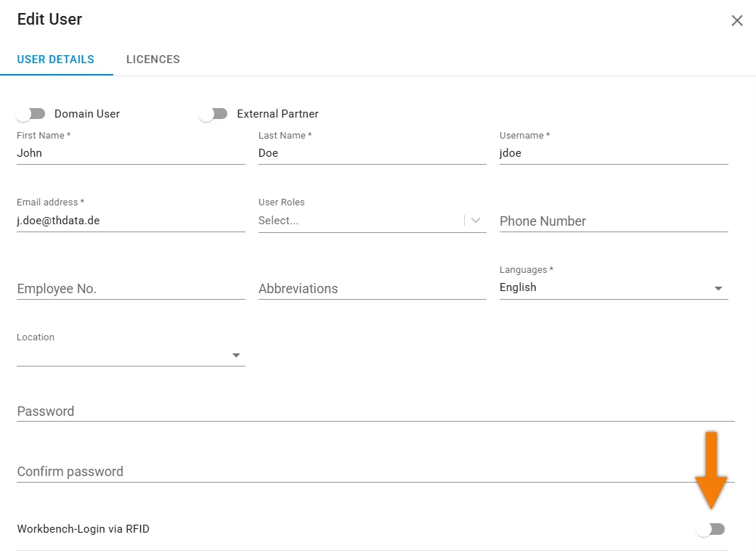The height and width of the screenshot is (553, 756).
Task: Enable the External Partner switch
Action: [x=213, y=114]
